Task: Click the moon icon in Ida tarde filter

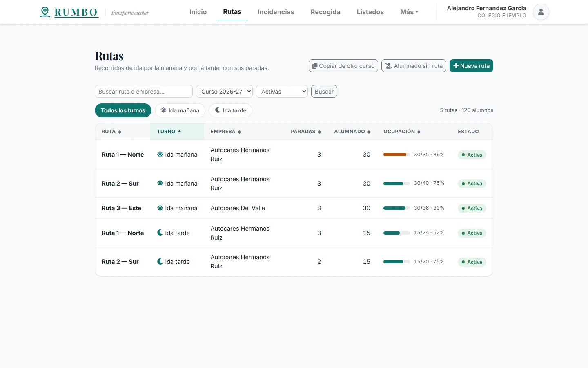Action: 218,110
